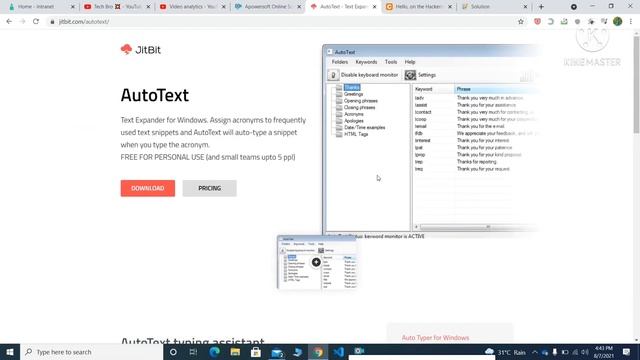Viewport: 640px width, 360px height.
Task: Open the camera recorder app on the taskbar
Action: tap(359, 351)
